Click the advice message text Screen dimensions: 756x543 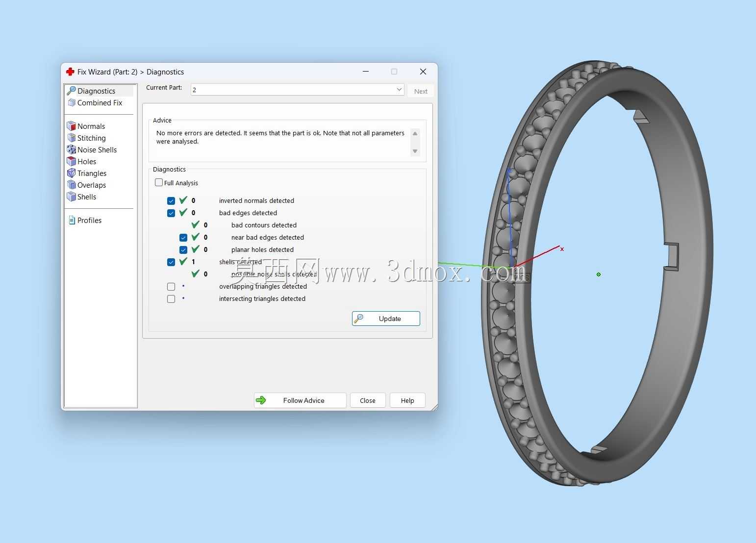[280, 137]
